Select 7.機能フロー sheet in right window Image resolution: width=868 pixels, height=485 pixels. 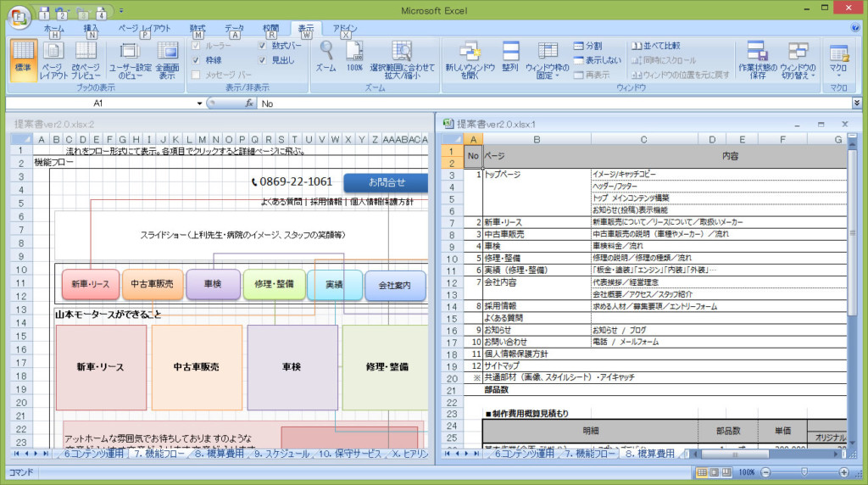click(590, 454)
